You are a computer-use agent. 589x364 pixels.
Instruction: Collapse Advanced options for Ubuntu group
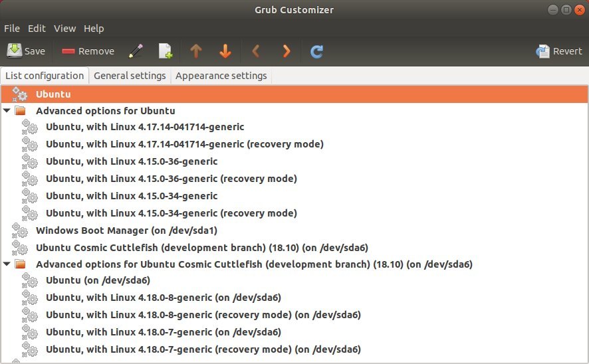coord(7,111)
